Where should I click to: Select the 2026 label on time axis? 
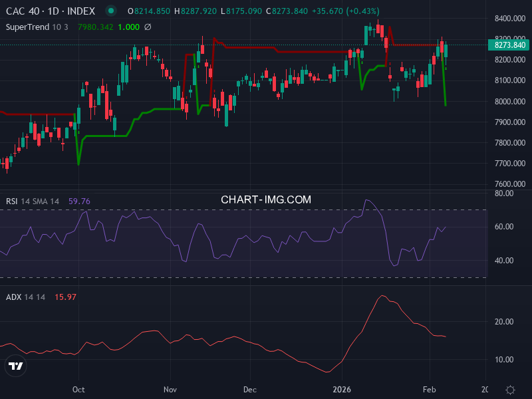(342, 390)
